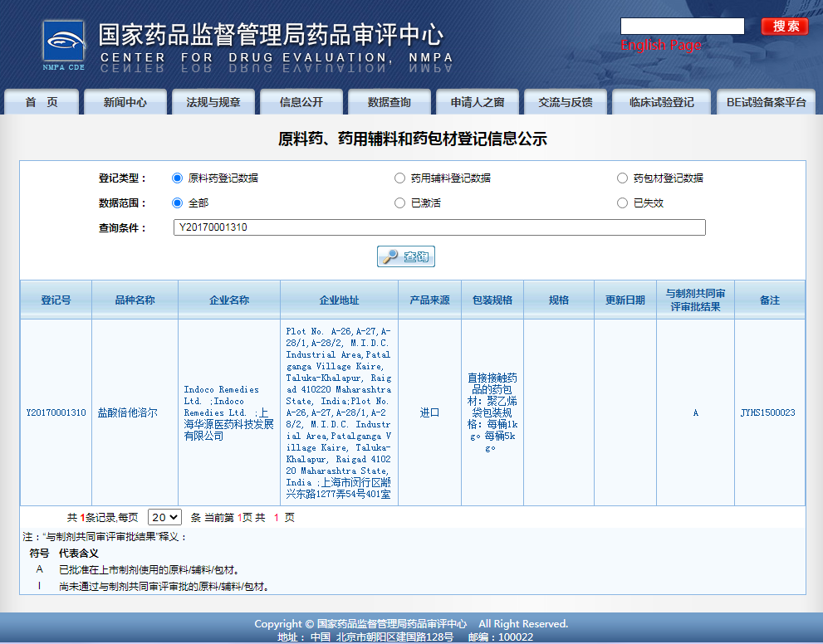823x644 pixels.
Task: Open the records-per-page dropdown showing 20
Action: click(165, 516)
